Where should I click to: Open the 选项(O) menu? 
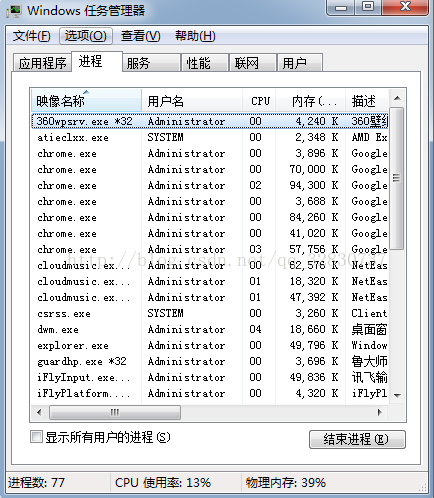click(x=86, y=36)
